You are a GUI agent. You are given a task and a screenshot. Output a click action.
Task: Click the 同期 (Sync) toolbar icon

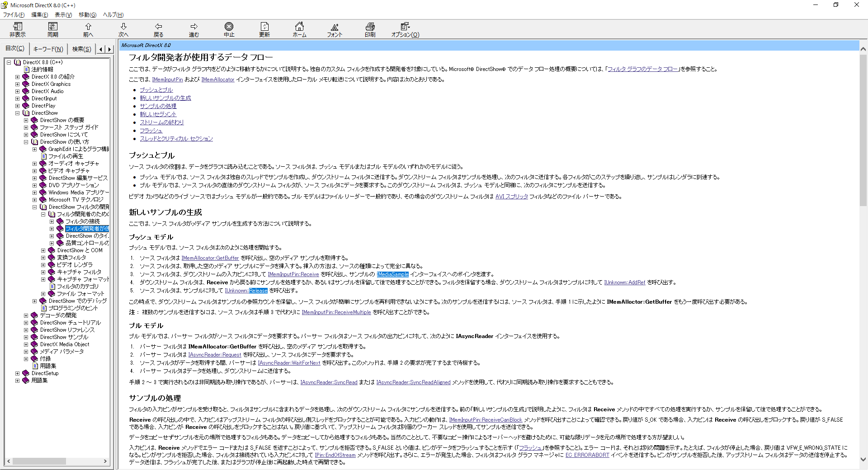coord(53,26)
